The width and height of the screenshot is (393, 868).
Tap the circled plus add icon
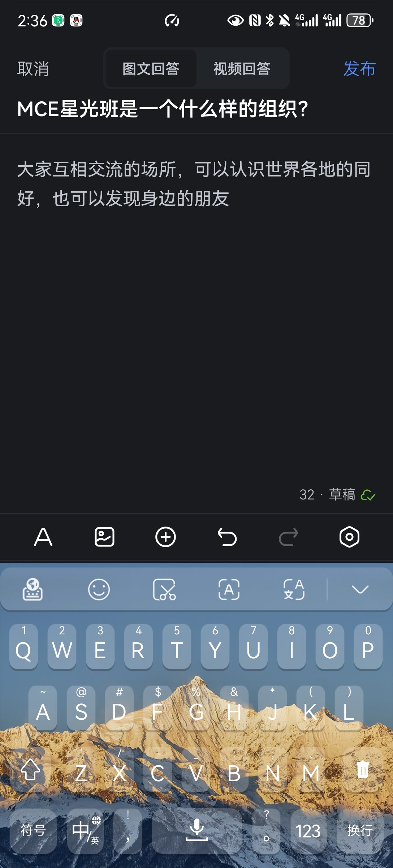166,537
